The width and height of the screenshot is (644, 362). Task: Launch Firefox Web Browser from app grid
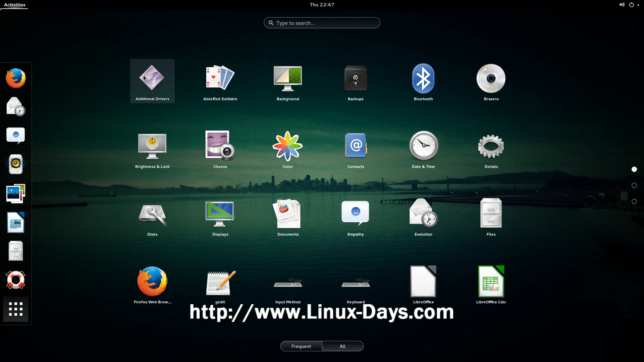click(152, 284)
